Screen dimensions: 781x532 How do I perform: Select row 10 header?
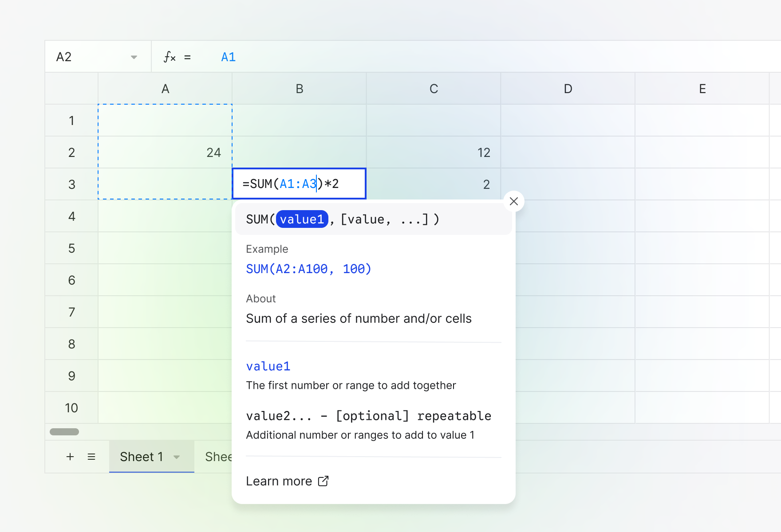(x=71, y=408)
